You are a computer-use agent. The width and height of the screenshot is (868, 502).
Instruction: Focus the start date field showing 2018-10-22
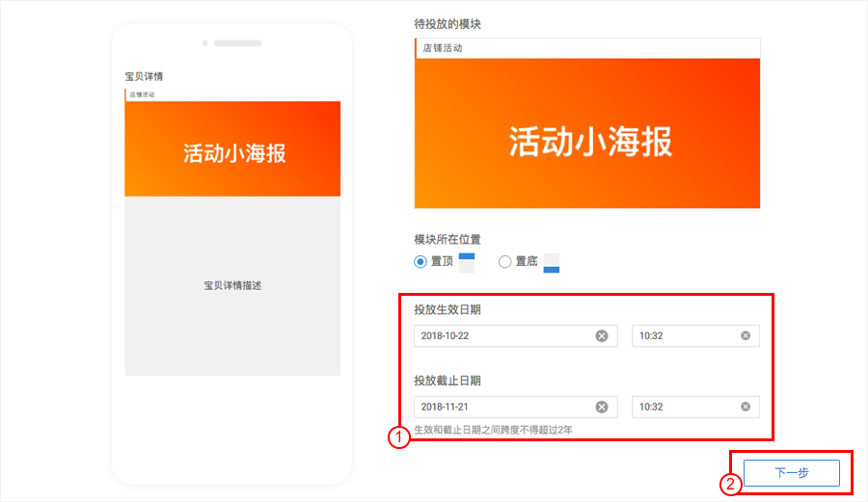click(515, 335)
